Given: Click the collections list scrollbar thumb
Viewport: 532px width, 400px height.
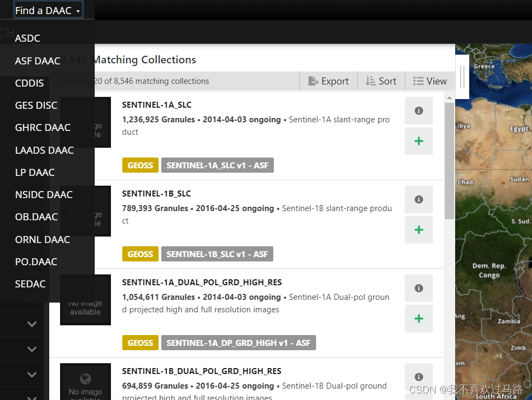Looking at the screenshot, I should 449,161.
